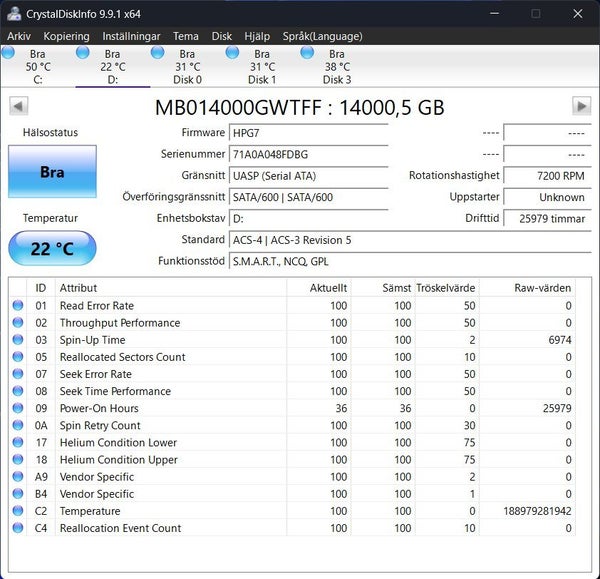Viewport: 600px width, 579px height.
Task: Click the Aktuellt column header
Action: point(319,288)
